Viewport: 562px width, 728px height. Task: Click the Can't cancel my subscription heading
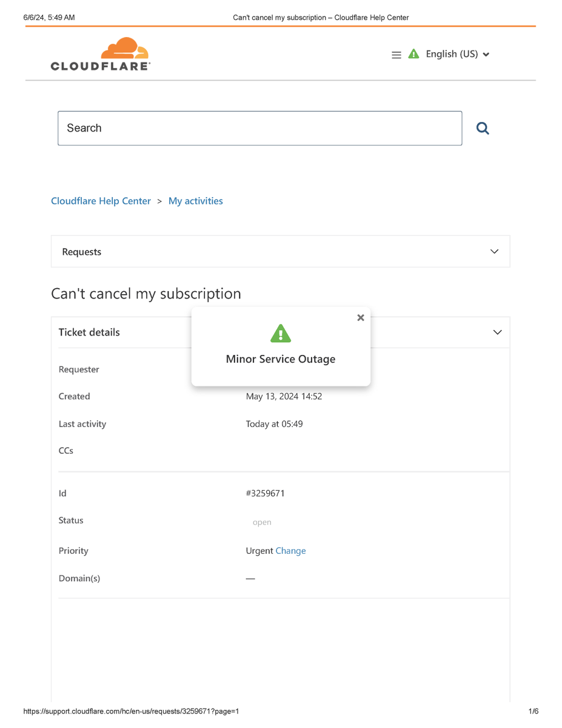click(146, 294)
